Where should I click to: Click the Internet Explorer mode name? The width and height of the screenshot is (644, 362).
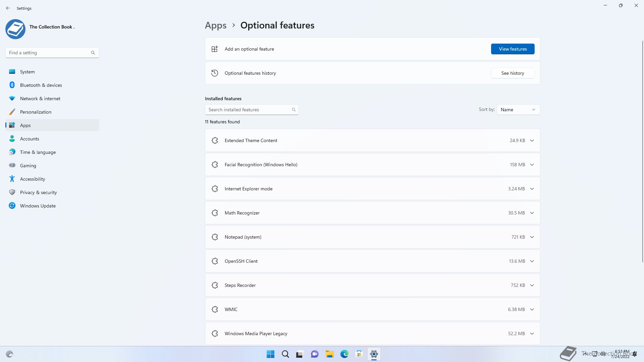point(249,189)
